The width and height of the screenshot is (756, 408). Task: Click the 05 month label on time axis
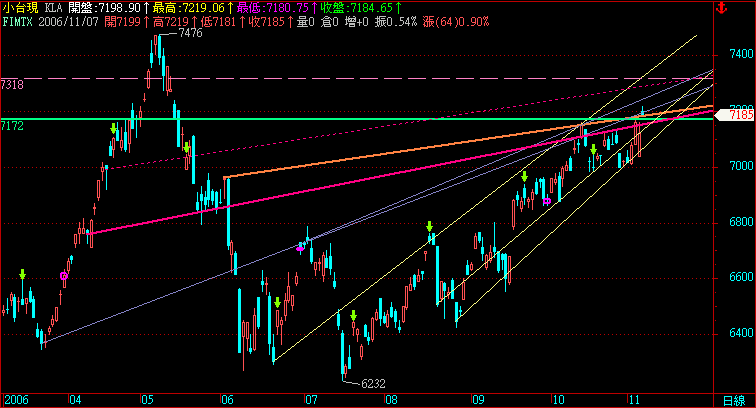click(x=146, y=398)
